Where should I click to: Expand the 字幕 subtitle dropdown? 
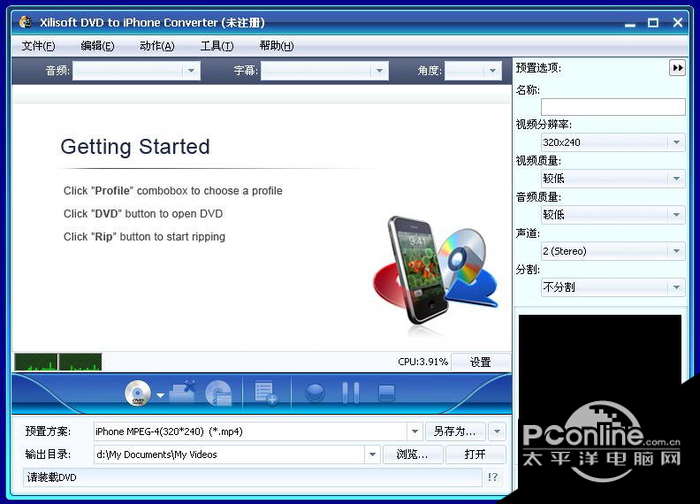(x=379, y=71)
